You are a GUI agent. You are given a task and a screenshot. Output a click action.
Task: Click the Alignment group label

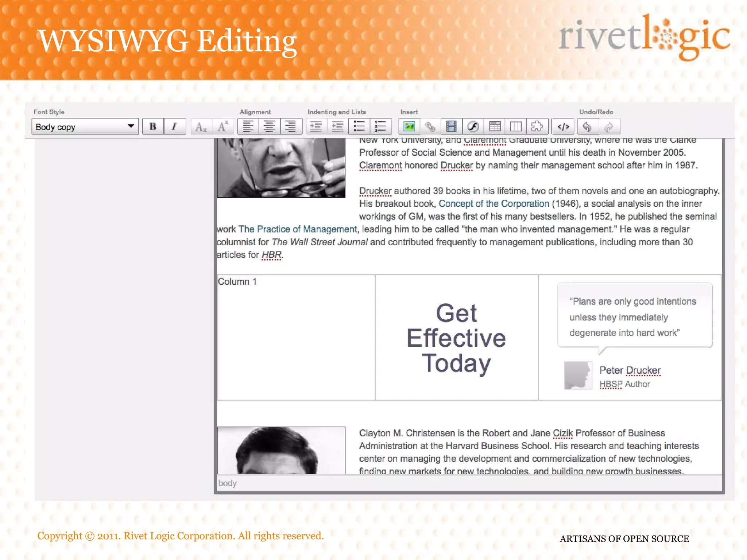coord(255,112)
